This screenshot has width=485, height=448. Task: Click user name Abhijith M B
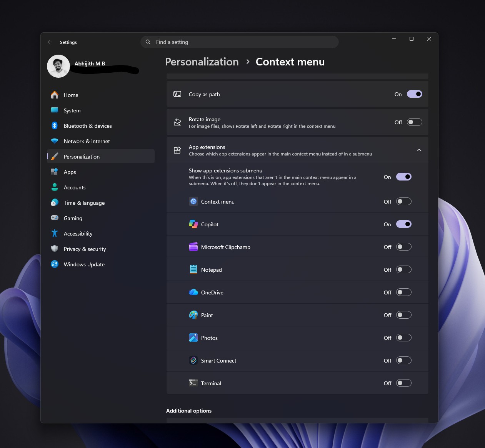[90, 64]
